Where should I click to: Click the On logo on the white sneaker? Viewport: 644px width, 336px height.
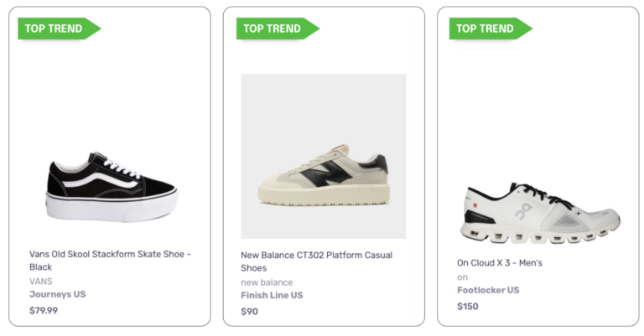coord(522,211)
